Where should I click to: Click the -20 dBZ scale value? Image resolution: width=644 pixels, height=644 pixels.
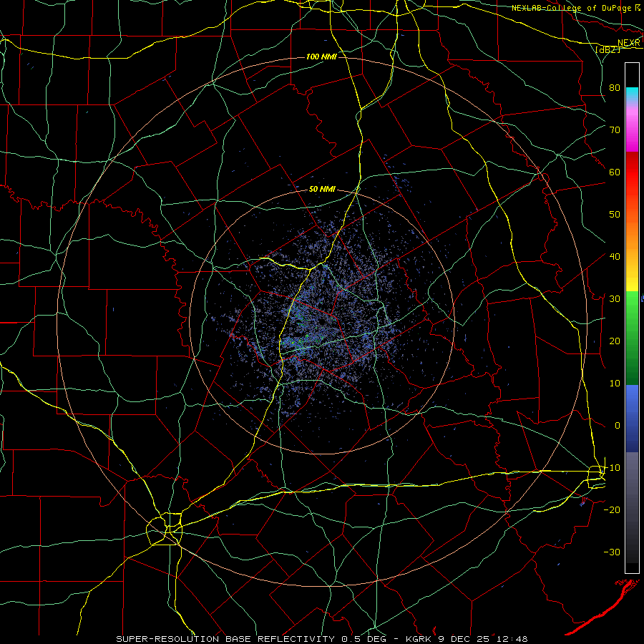tap(612, 509)
